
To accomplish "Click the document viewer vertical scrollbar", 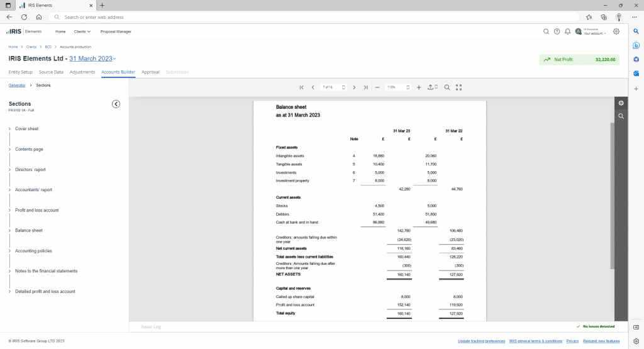I will (x=612, y=196).
